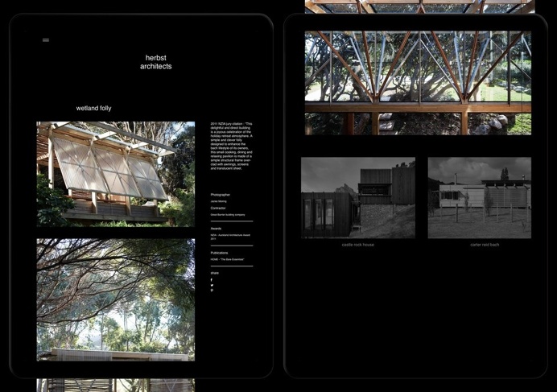This screenshot has width=557, height=392.
Task: Click the herbst architects logo
Action: pyautogui.click(x=155, y=62)
